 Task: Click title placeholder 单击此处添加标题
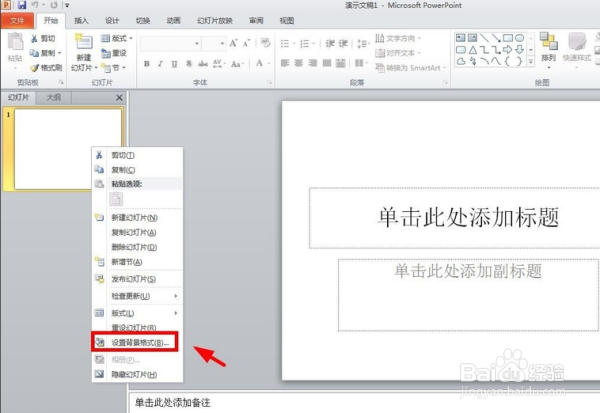point(468,217)
